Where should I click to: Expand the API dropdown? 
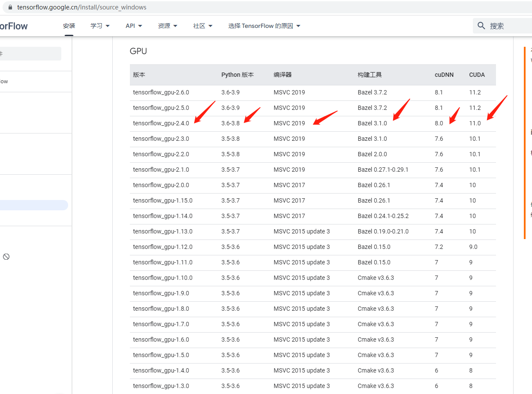133,26
